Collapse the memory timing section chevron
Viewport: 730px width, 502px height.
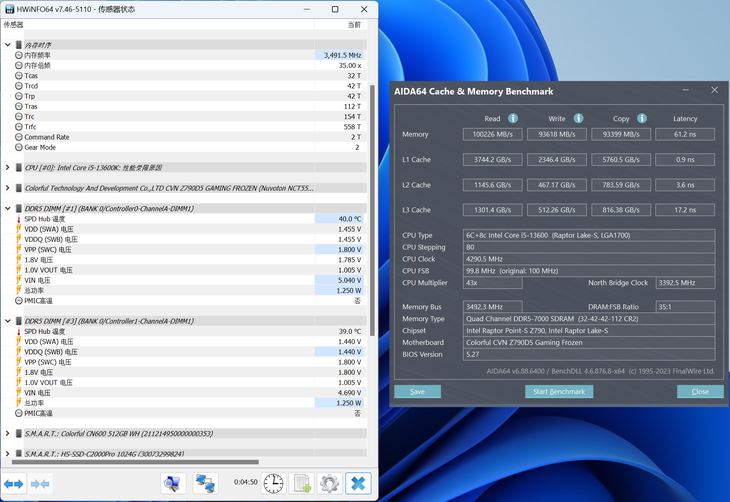coord(8,45)
